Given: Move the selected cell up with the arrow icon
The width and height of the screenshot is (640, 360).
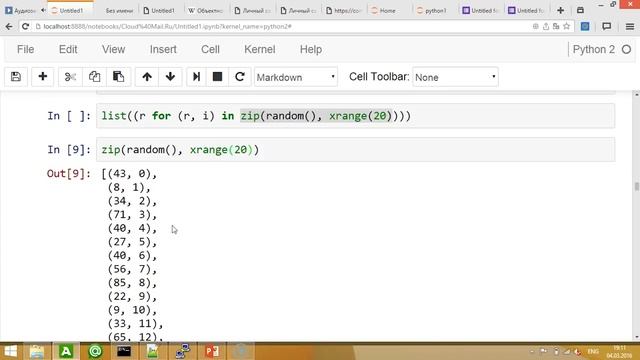Looking at the screenshot, I should [147, 77].
